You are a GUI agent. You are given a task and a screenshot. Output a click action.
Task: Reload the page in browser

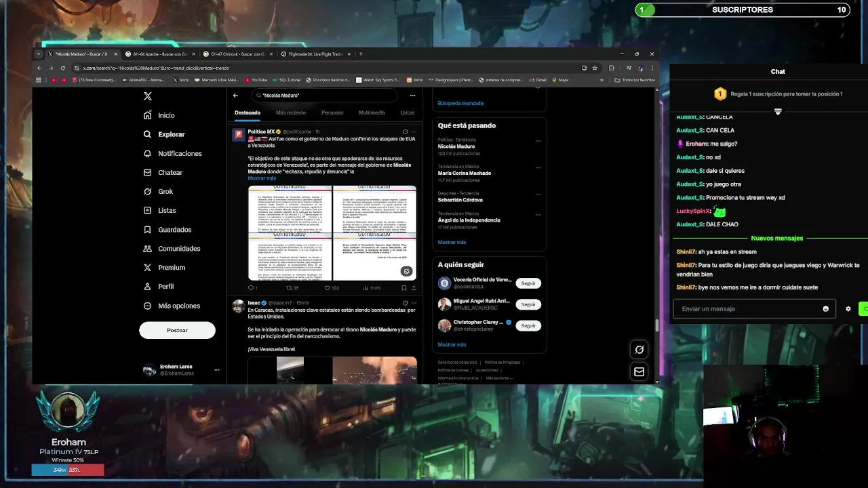(x=62, y=68)
